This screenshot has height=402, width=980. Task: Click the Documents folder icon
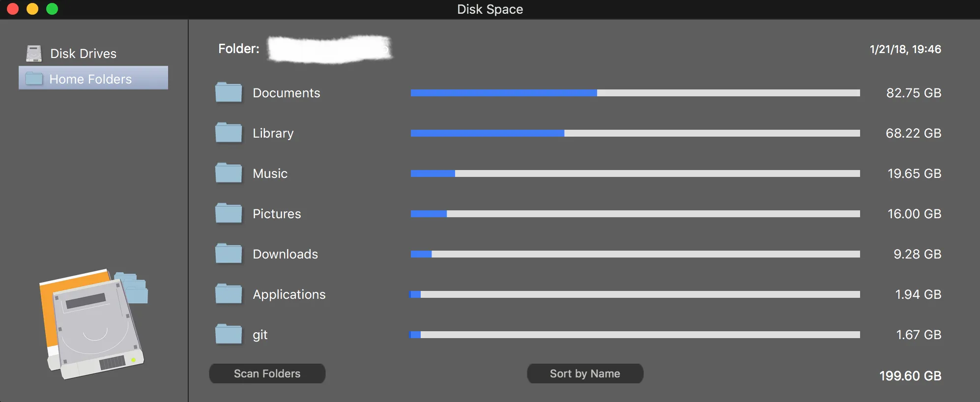tap(228, 92)
